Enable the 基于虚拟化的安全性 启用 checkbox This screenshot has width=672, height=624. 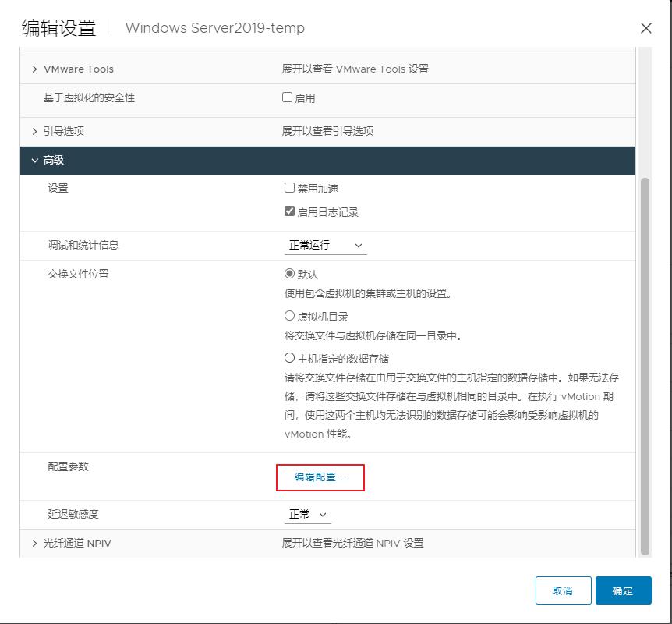tap(288, 98)
